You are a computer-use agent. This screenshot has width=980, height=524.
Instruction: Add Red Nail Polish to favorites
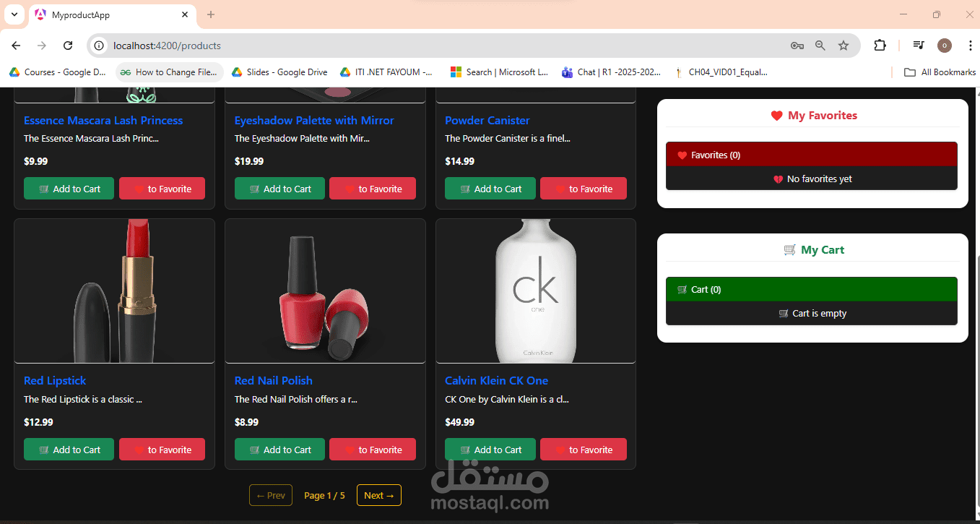coord(373,450)
